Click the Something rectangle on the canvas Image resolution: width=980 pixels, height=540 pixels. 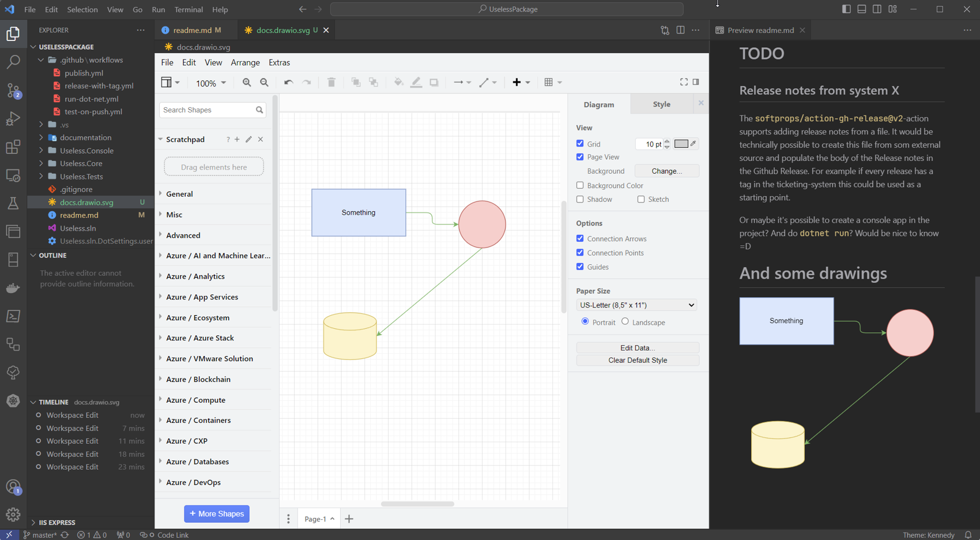359,212
